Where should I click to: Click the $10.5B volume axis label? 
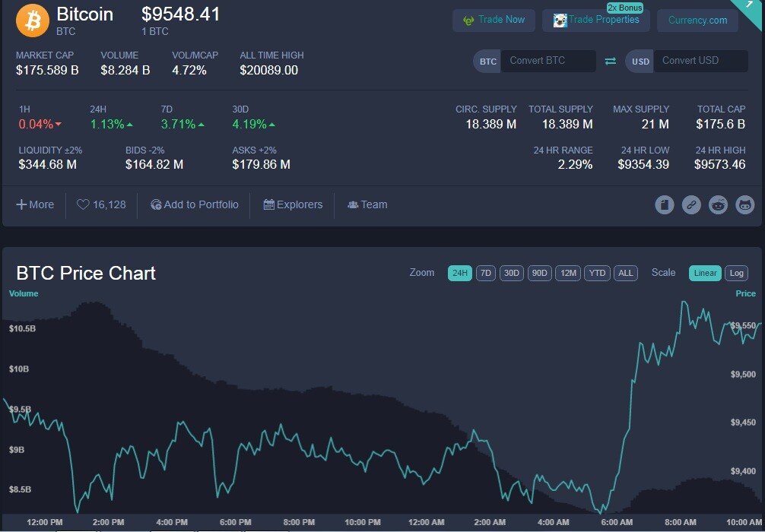pyautogui.click(x=23, y=328)
